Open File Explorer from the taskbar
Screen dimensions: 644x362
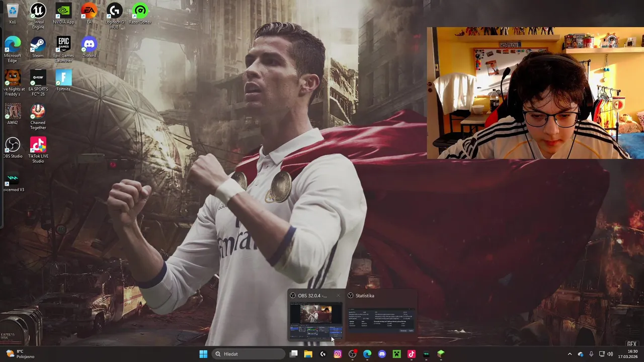[308, 354]
